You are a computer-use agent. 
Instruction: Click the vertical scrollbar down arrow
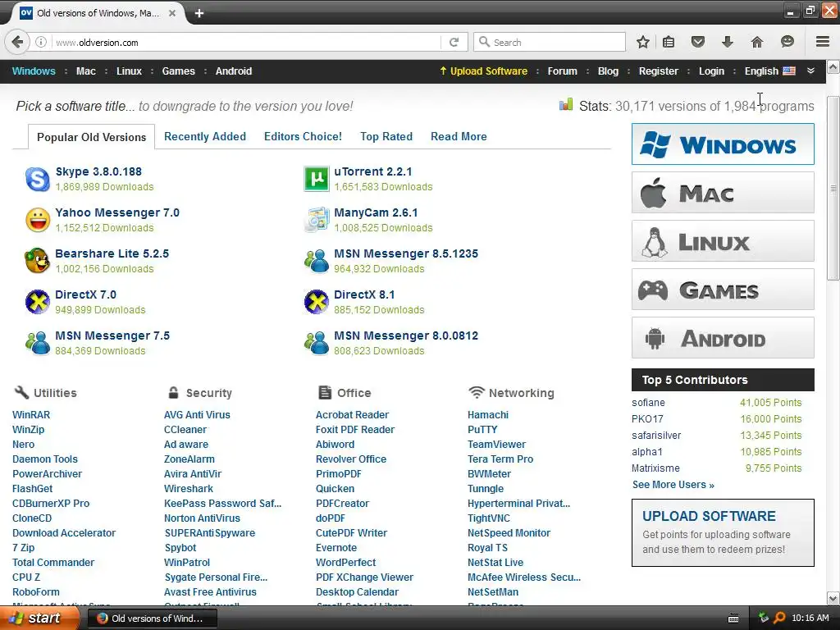click(x=833, y=598)
